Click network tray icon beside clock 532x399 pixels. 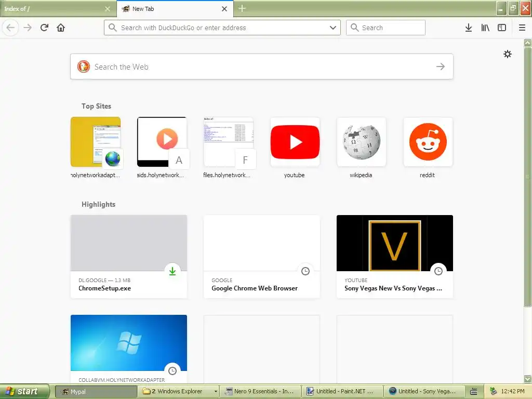(x=494, y=391)
